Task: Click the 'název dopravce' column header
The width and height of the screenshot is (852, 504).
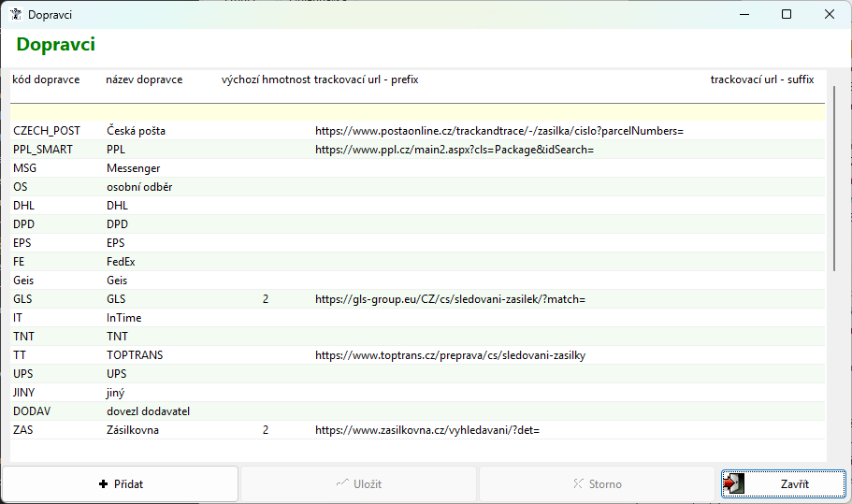Action: (144, 79)
